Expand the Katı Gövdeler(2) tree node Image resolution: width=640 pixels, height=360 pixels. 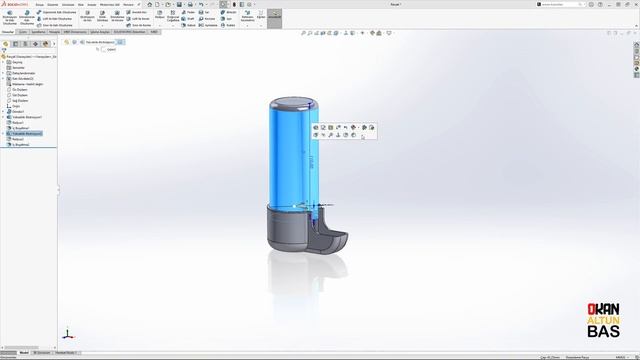tap(3, 78)
